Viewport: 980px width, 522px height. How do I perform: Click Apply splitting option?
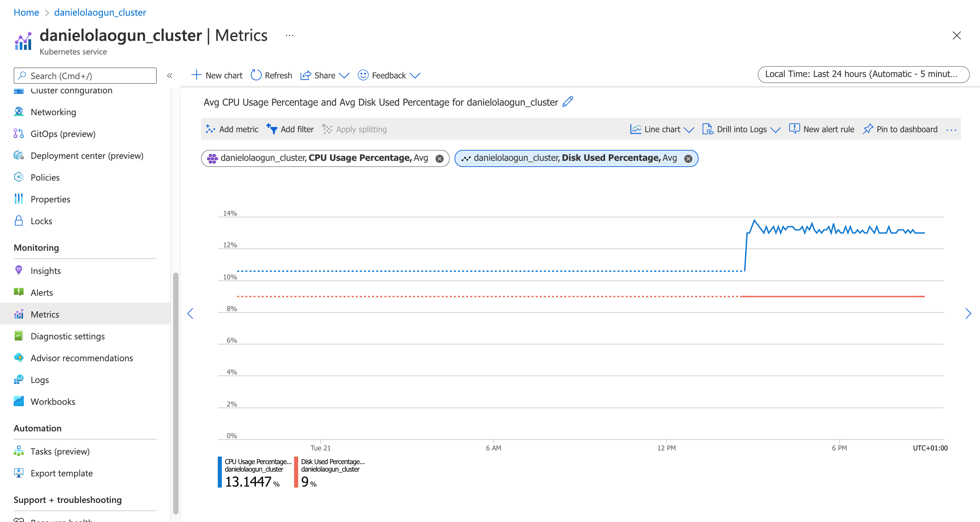point(354,129)
